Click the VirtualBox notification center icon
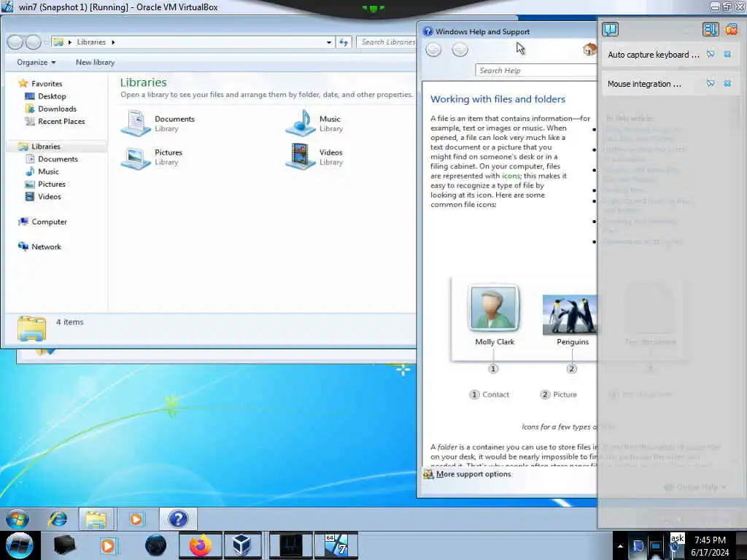 610,29
